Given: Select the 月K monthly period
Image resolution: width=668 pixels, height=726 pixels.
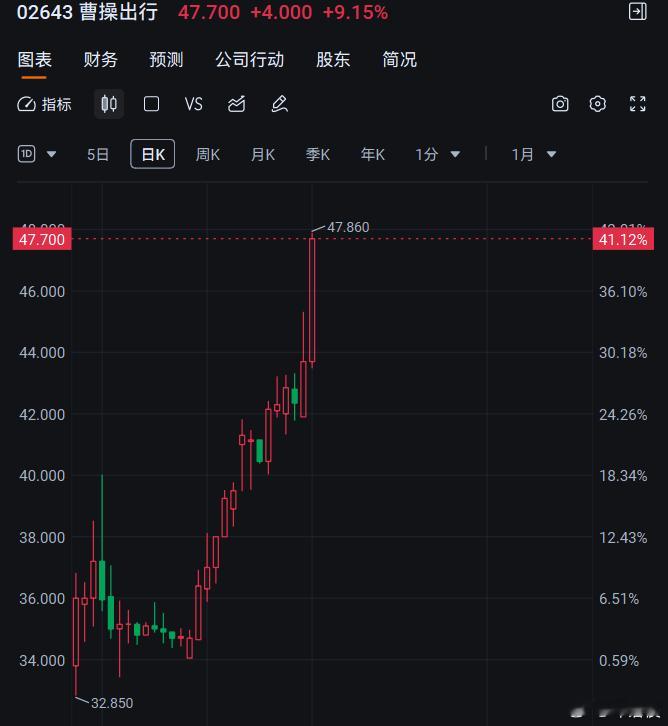Looking at the screenshot, I should click(263, 154).
